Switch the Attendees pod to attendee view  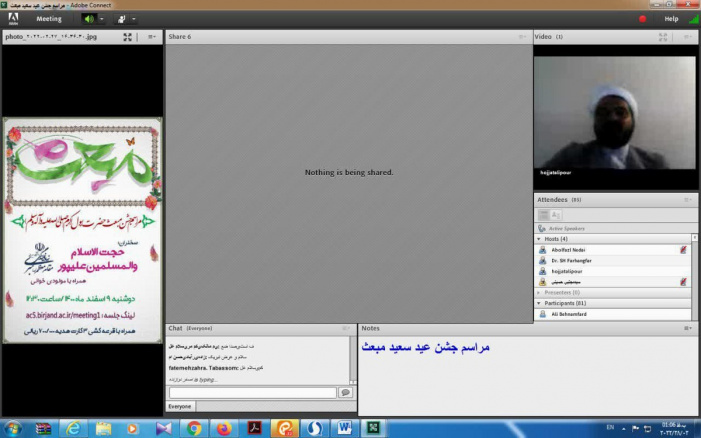pos(544,215)
